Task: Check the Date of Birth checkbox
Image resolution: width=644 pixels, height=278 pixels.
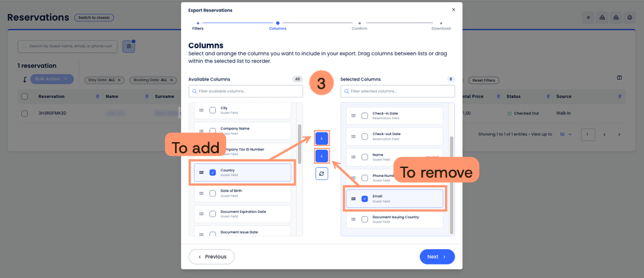Action: pyautogui.click(x=213, y=194)
